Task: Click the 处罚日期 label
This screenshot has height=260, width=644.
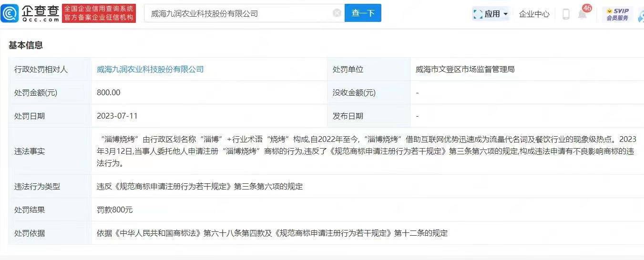Action: click(x=30, y=116)
